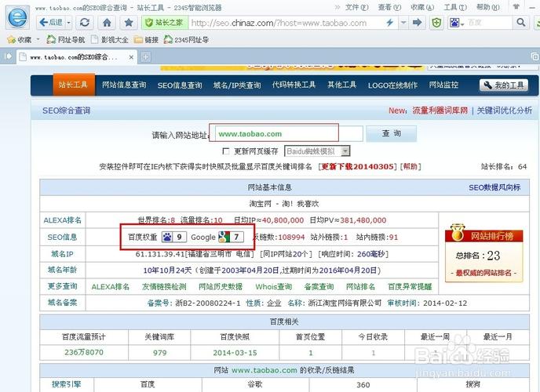
Task: Open the SEO数据风向标 link
Action: (x=494, y=187)
